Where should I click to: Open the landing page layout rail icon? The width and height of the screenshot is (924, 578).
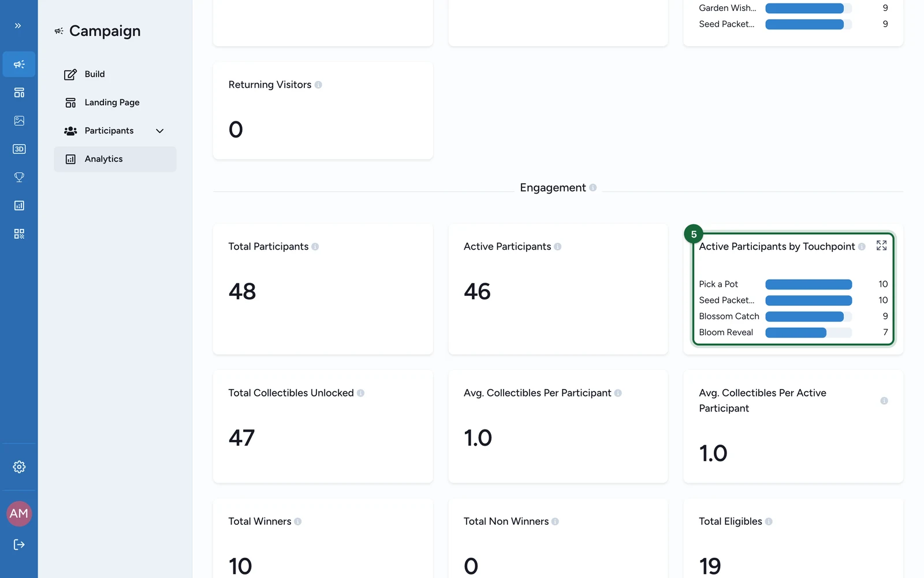[19, 92]
